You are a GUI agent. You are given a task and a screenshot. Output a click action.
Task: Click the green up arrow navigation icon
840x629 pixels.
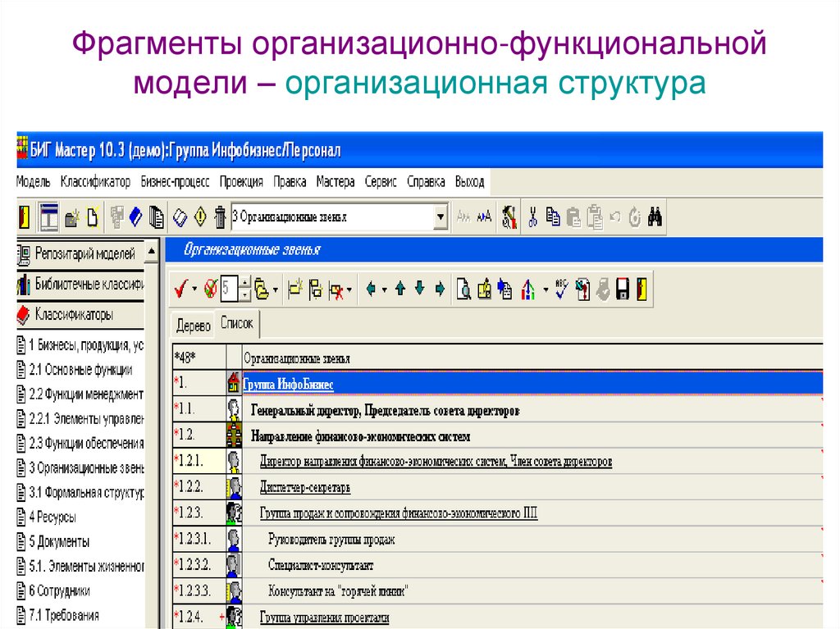[399, 289]
